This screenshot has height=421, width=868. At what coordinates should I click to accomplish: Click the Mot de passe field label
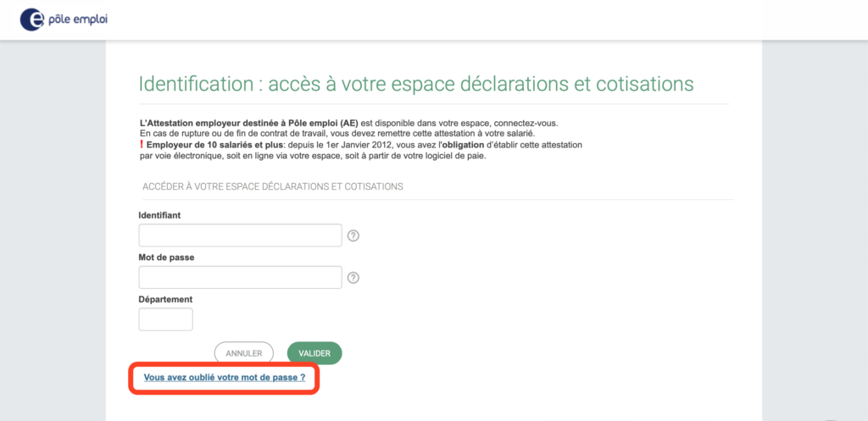click(x=166, y=258)
